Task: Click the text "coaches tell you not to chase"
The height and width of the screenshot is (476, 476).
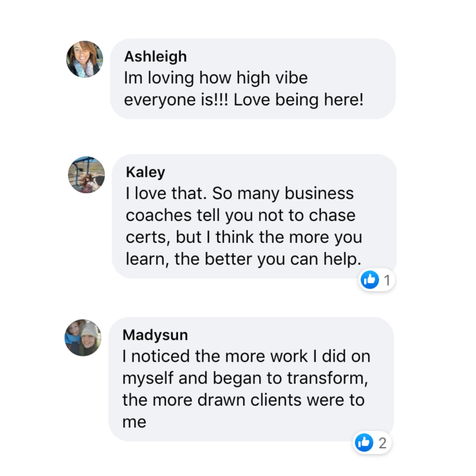Action: click(x=241, y=215)
